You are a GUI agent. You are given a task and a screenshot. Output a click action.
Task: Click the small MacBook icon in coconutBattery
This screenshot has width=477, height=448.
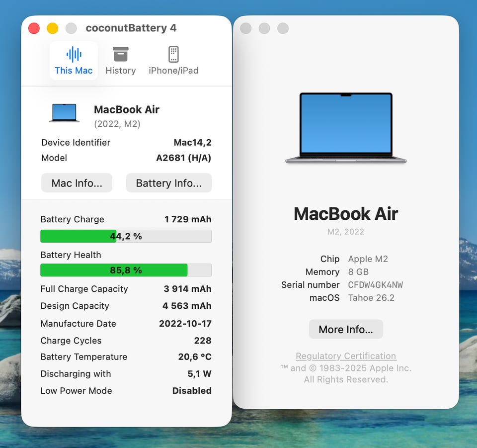64,113
